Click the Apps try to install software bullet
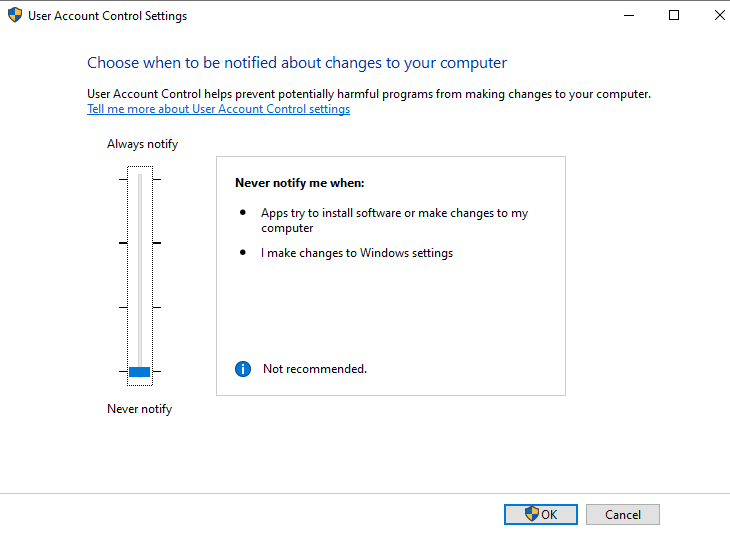Image resolution: width=730 pixels, height=541 pixels. pos(394,220)
